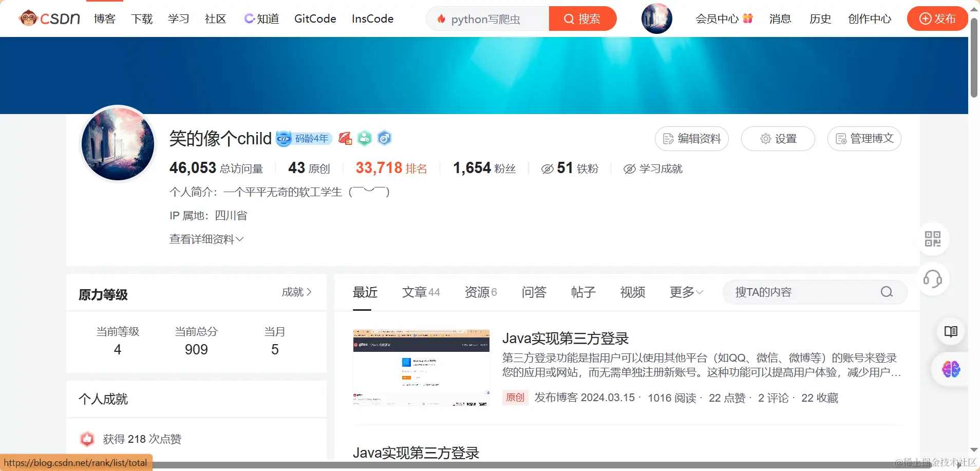The height and width of the screenshot is (471, 980).
Task: Click the magnifier icon in 搜TA的内容
Action: (887, 292)
